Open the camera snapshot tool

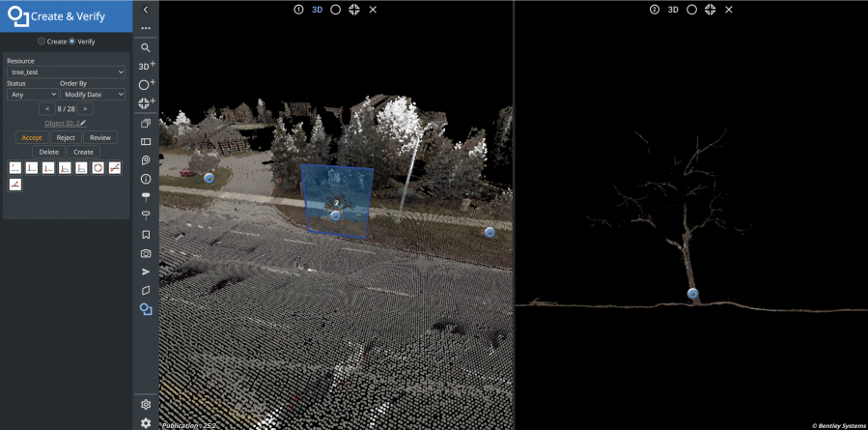tap(146, 253)
